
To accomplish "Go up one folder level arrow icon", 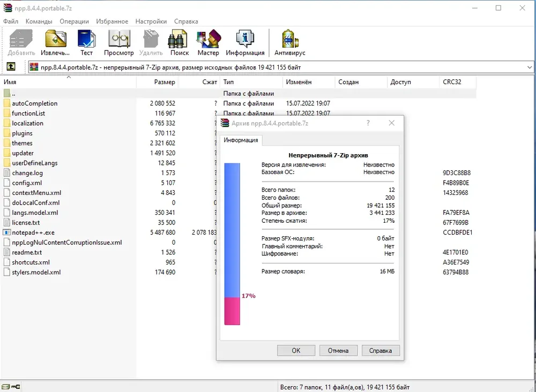I will (x=11, y=66).
